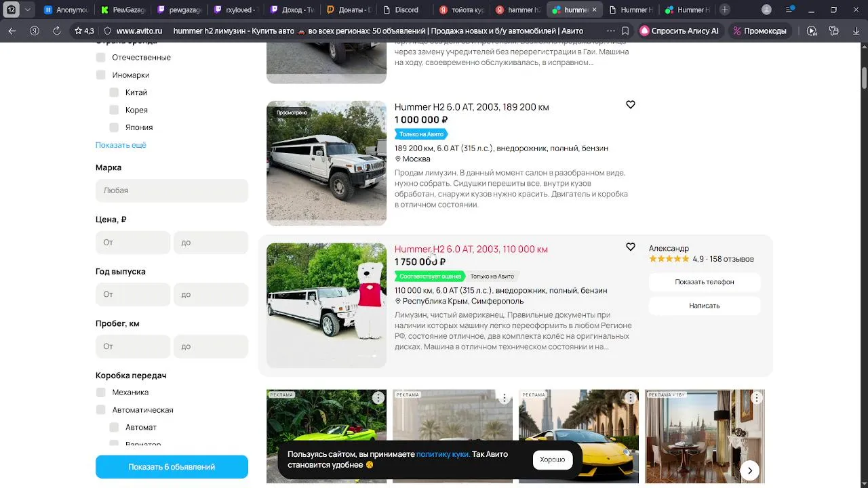Reveal seller phone via Показать телефон
Image resolution: width=868 pixels, height=488 pixels.
pos(705,282)
